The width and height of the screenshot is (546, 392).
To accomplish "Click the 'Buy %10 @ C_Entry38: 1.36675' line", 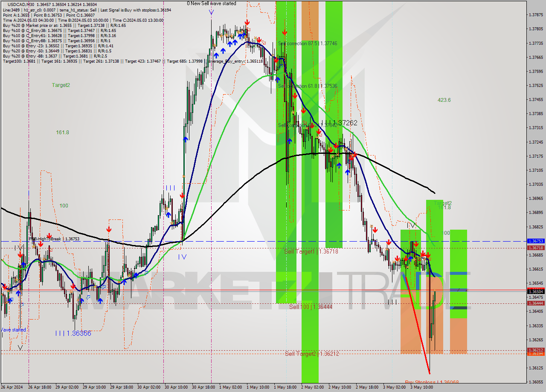I will [59, 31].
